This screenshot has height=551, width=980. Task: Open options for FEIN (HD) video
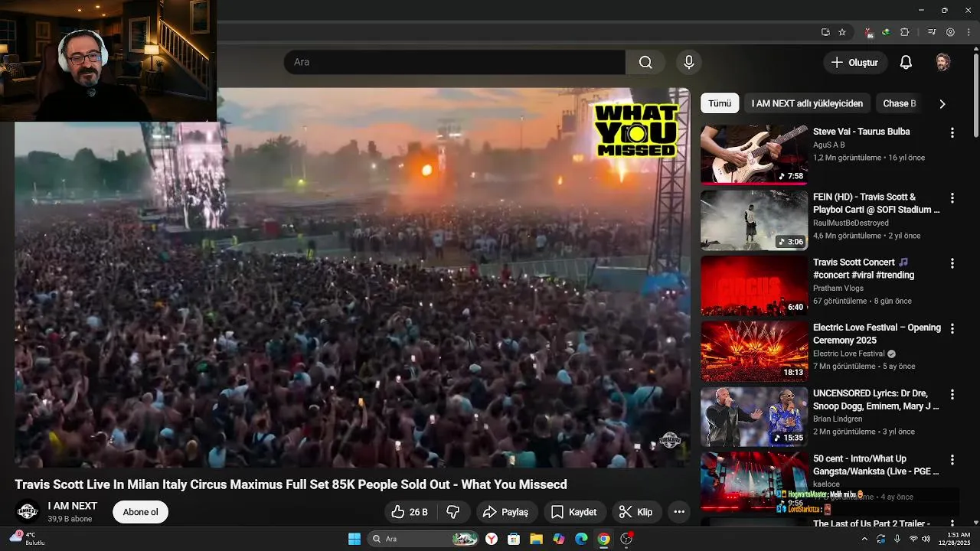coord(952,197)
